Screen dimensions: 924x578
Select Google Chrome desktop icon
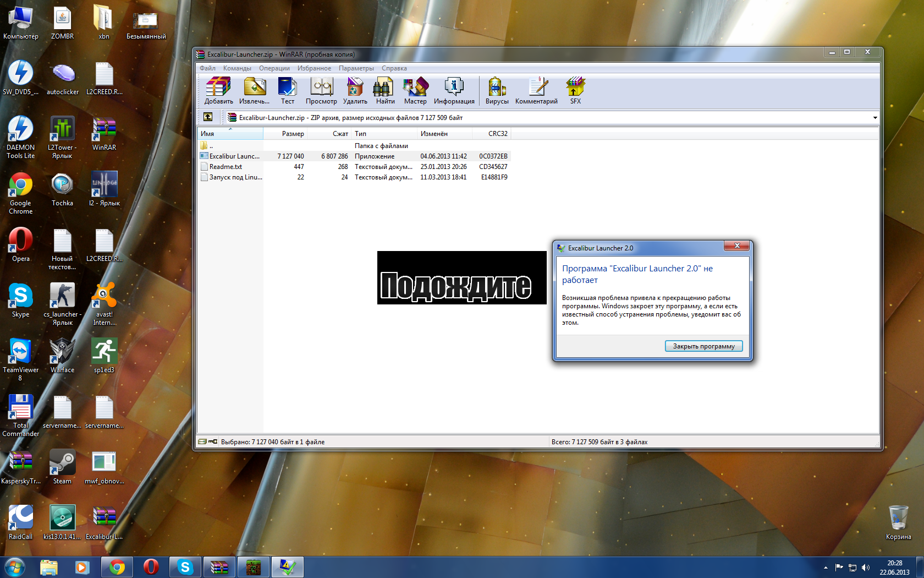coord(20,193)
